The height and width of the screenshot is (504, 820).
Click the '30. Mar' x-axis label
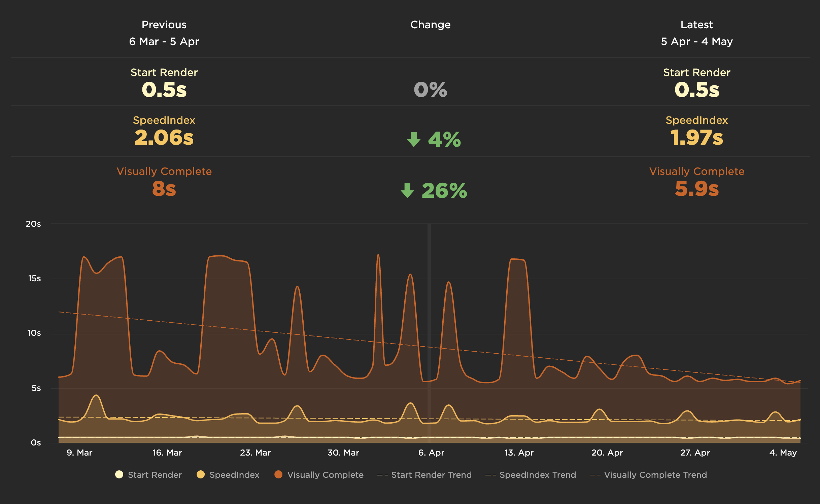coord(343,453)
